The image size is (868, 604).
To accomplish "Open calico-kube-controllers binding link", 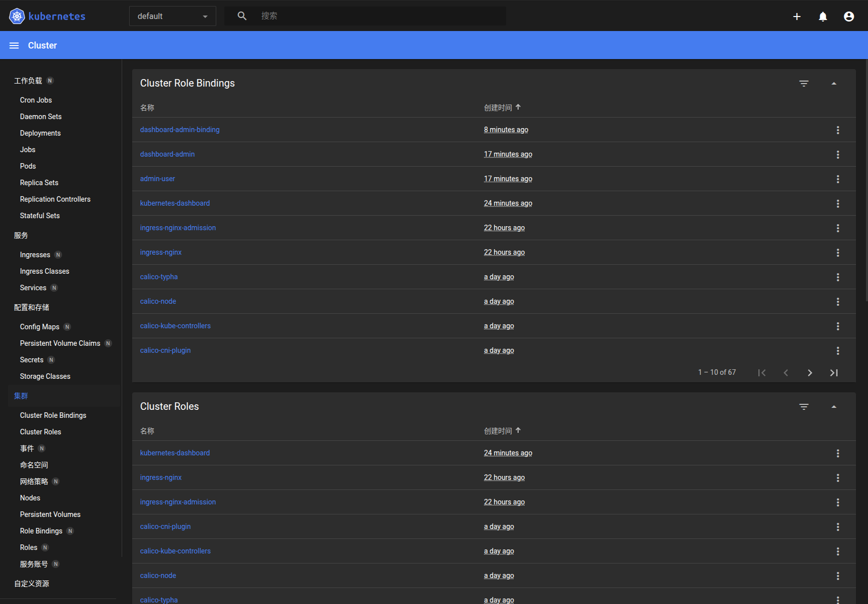I will point(175,326).
